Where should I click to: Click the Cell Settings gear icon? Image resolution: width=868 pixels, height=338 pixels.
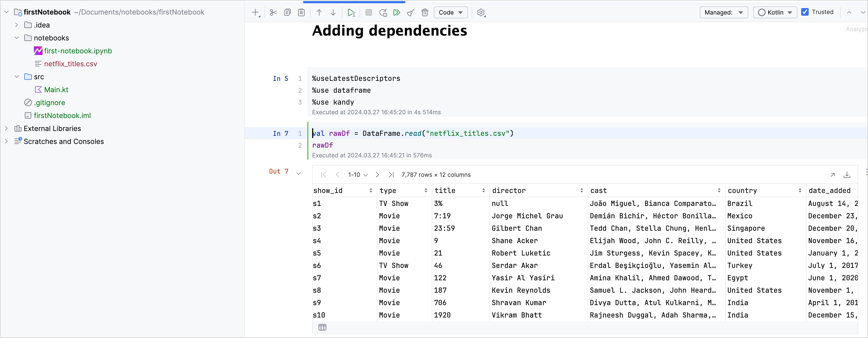pyautogui.click(x=482, y=12)
